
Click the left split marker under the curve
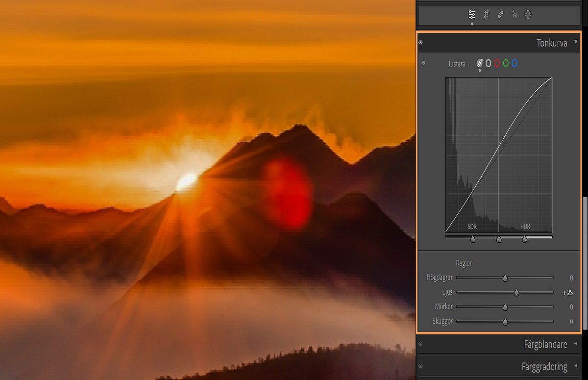473,239
